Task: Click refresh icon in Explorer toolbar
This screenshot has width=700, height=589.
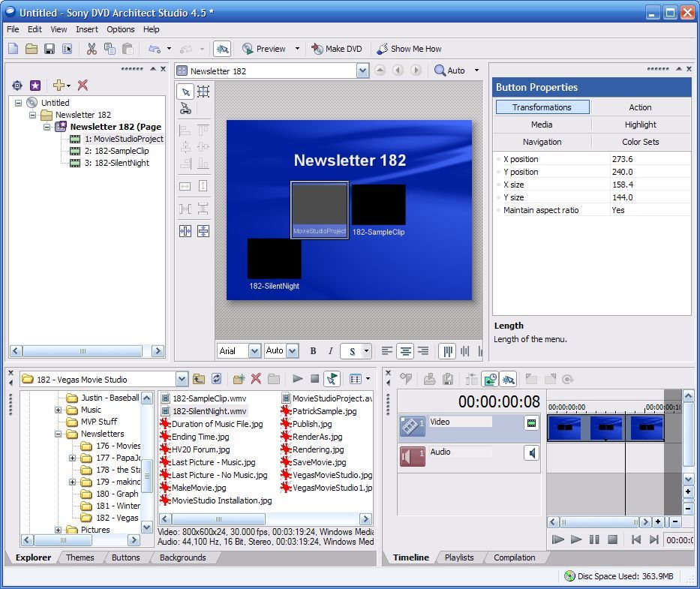Action: click(217, 379)
